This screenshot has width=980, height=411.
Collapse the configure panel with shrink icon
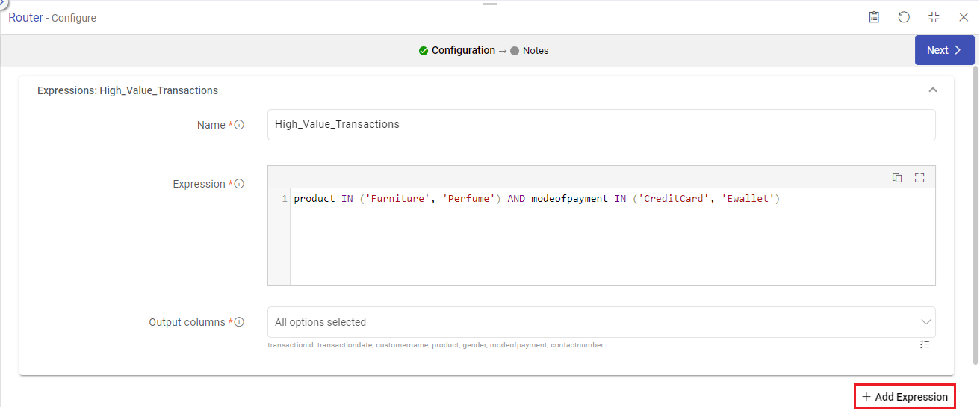(934, 17)
